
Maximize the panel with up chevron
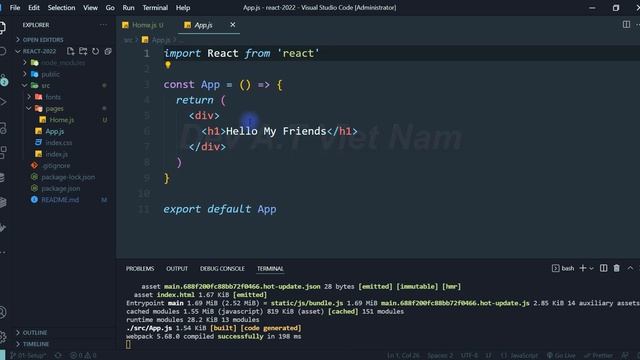pos(630,268)
